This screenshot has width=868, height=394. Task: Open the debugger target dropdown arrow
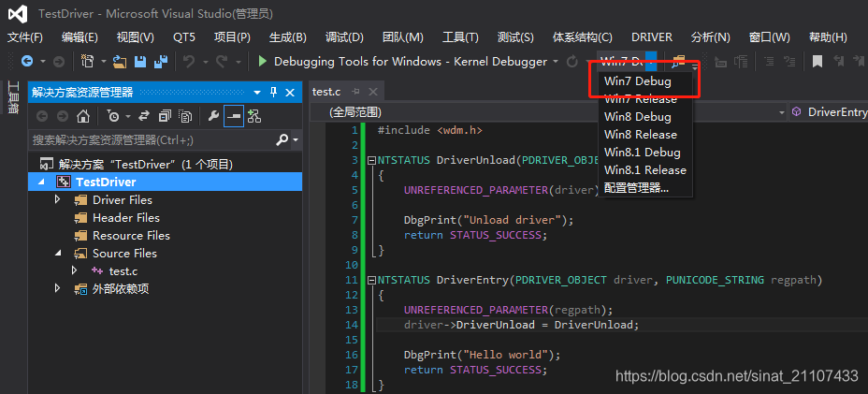click(556, 62)
